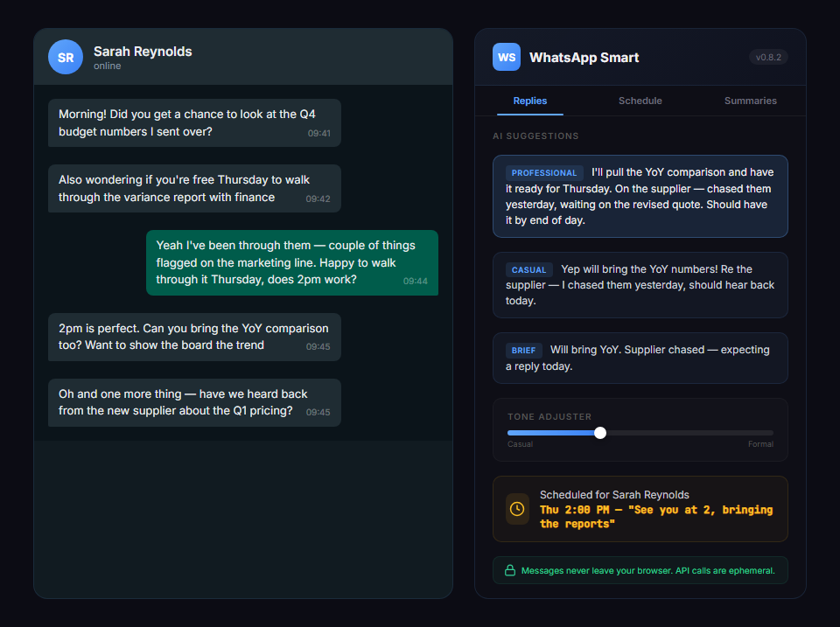Switch to the Schedule tab
This screenshot has width=840, height=627.
point(640,101)
